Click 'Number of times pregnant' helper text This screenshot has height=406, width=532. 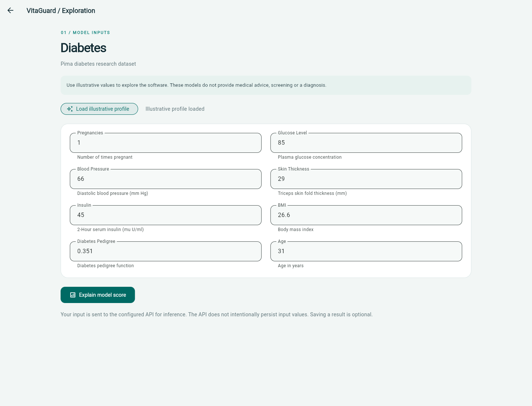coord(105,157)
